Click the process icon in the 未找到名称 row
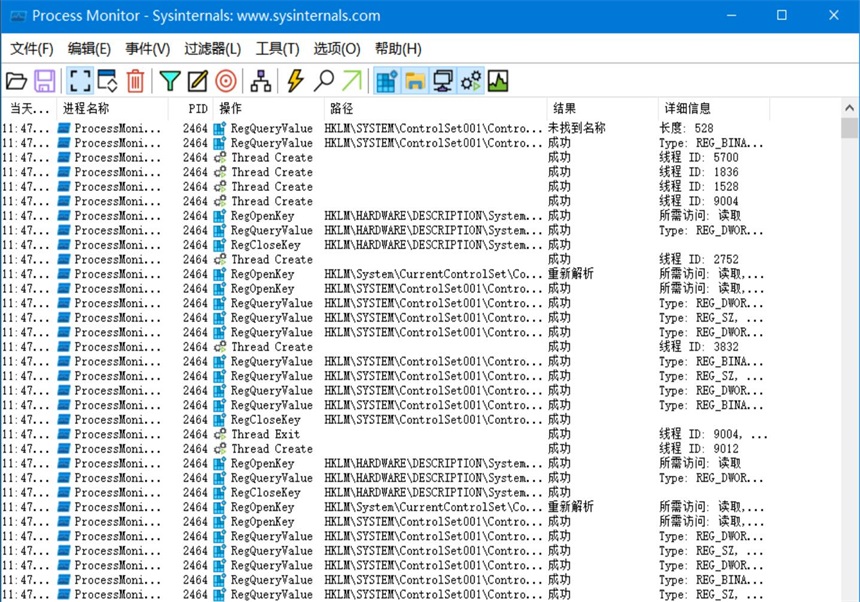Screen dimensions: 860x602 click(64, 128)
